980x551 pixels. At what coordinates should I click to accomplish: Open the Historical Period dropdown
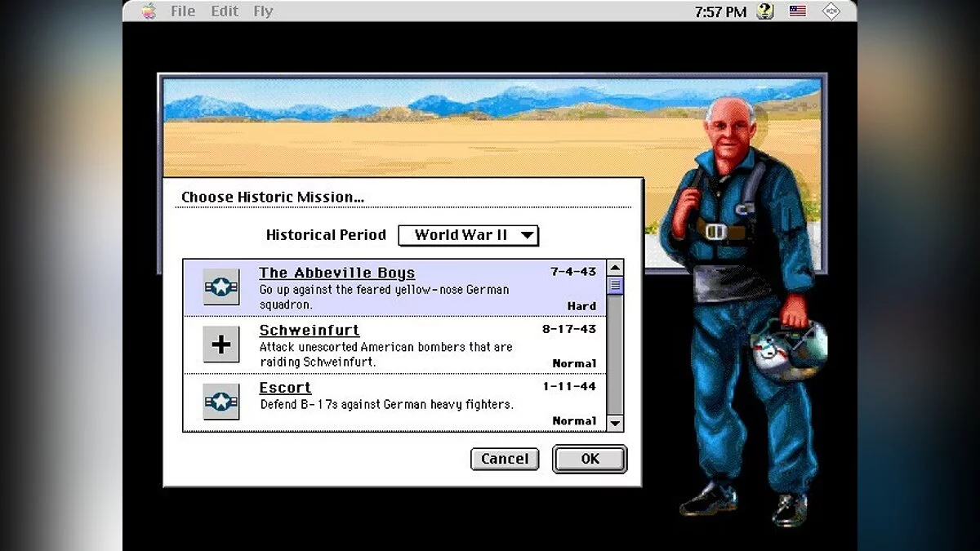[x=468, y=235]
